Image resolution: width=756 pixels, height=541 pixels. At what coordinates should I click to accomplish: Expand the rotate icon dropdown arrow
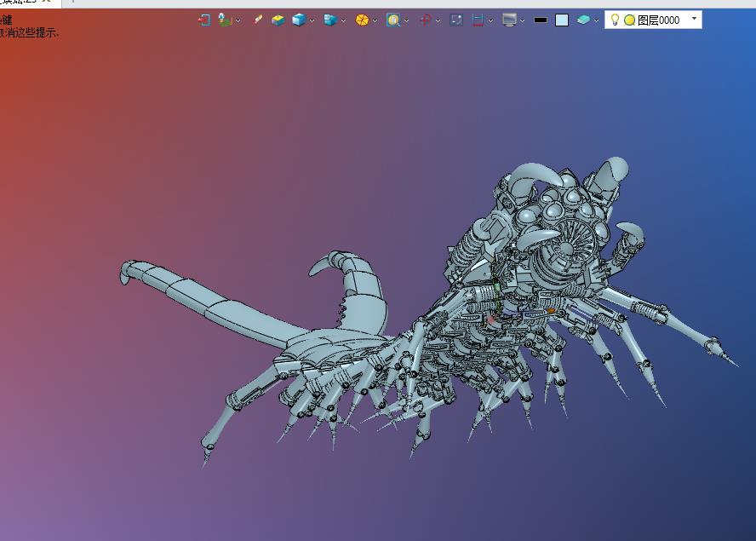point(438,20)
